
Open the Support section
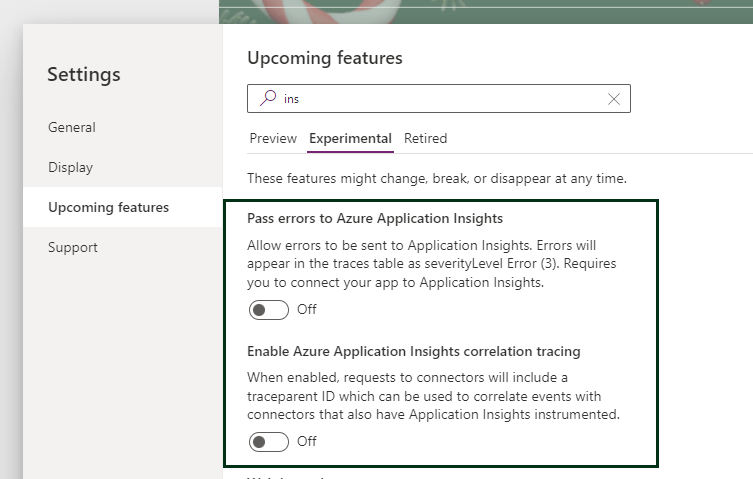(x=74, y=247)
